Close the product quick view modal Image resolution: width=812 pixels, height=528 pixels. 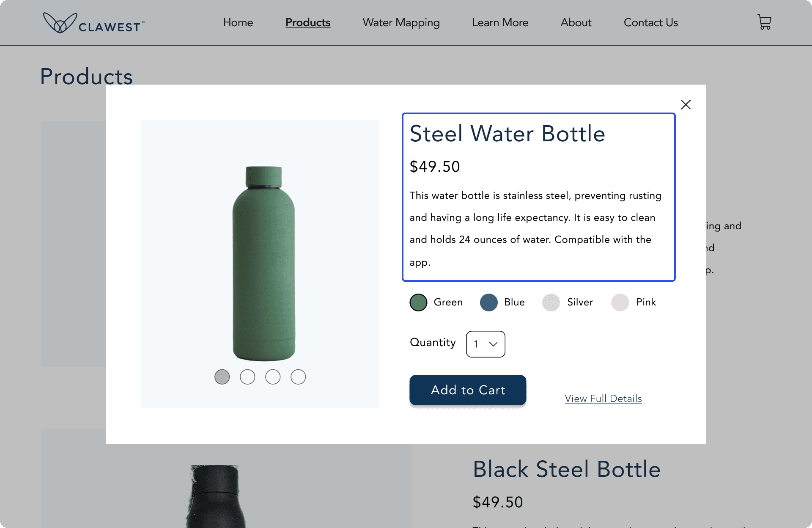(686, 104)
